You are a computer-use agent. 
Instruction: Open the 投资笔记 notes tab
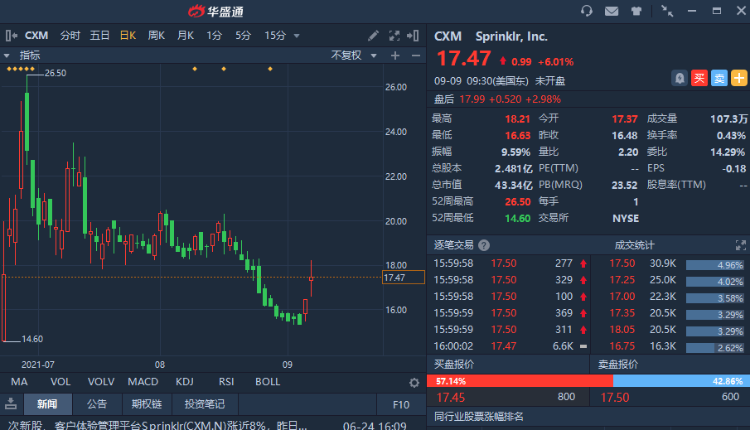[205, 404]
